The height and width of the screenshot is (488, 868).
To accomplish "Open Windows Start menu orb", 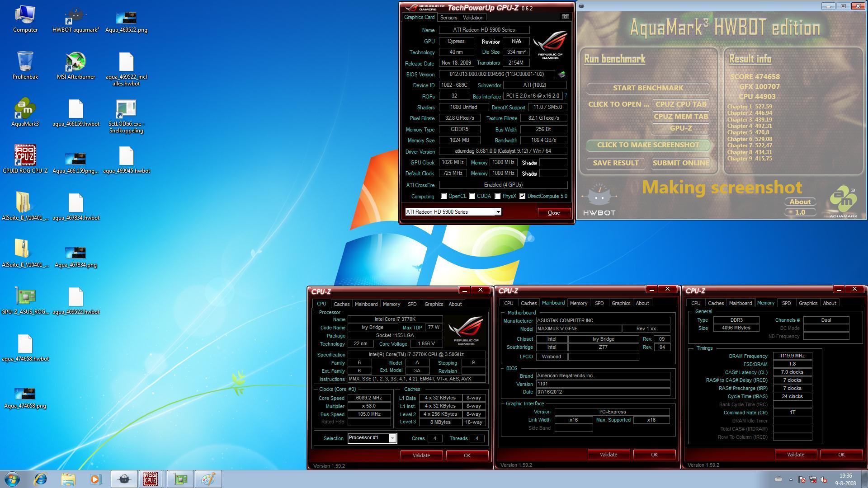I will point(12,479).
